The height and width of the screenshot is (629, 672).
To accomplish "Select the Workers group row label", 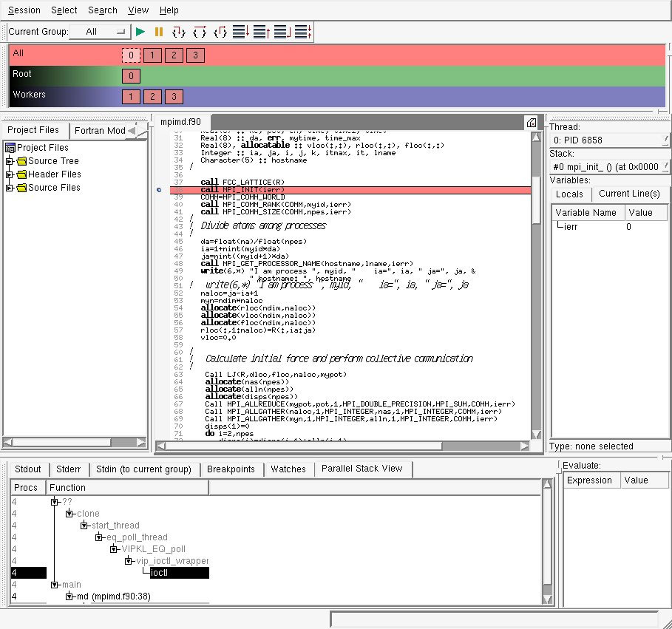I will [30, 95].
